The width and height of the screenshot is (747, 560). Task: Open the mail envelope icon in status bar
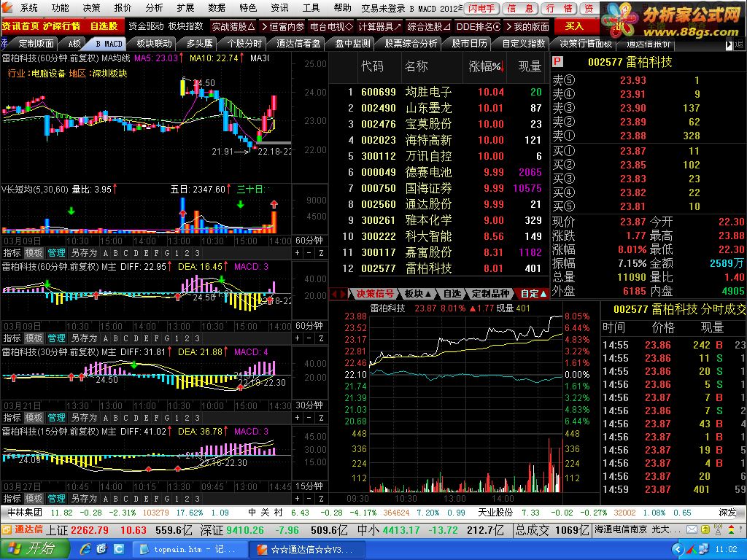692,529
